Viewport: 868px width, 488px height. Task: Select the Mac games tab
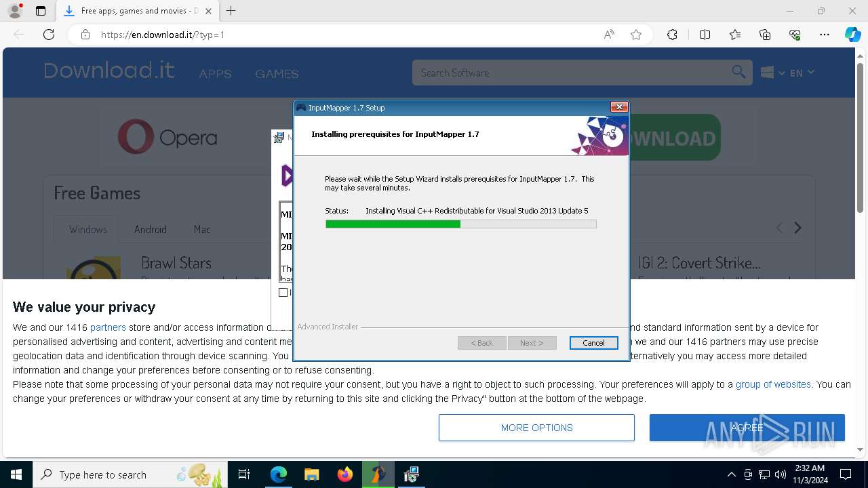[202, 229]
